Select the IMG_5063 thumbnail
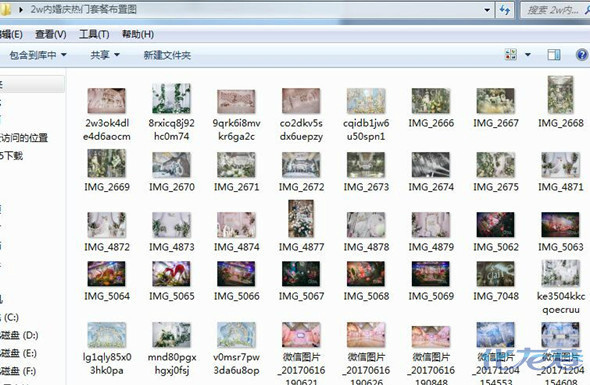The height and width of the screenshot is (385, 590). pos(561,225)
